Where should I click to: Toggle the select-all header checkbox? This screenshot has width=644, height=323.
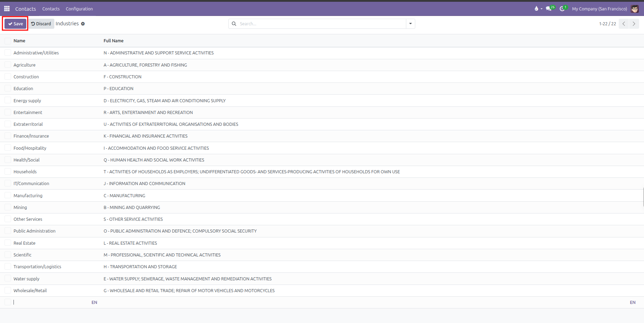[8, 41]
